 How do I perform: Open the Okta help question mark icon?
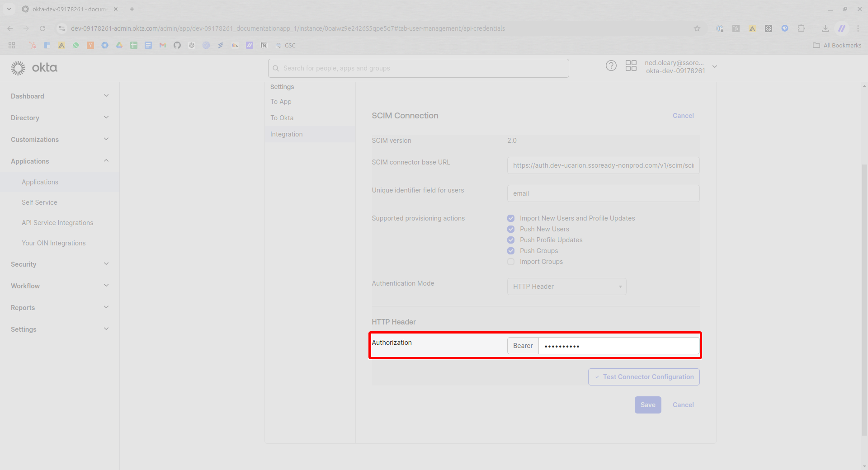(611, 66)
